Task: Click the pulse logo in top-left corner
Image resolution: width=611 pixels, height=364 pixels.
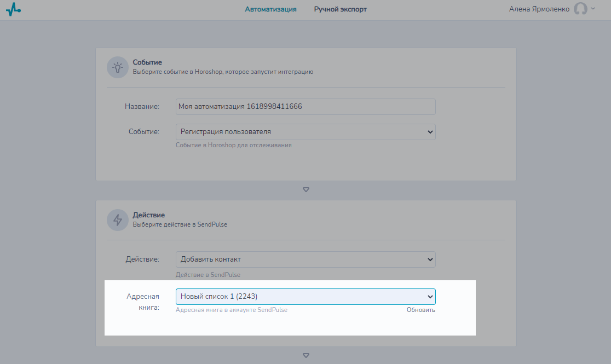Action: click(13, 9)
